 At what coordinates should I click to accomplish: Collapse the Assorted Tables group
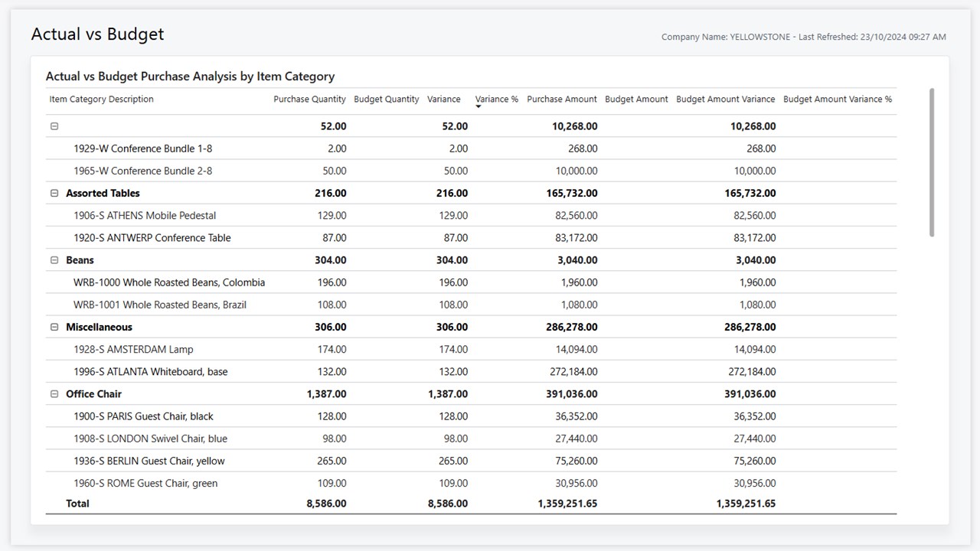[54, 194]
